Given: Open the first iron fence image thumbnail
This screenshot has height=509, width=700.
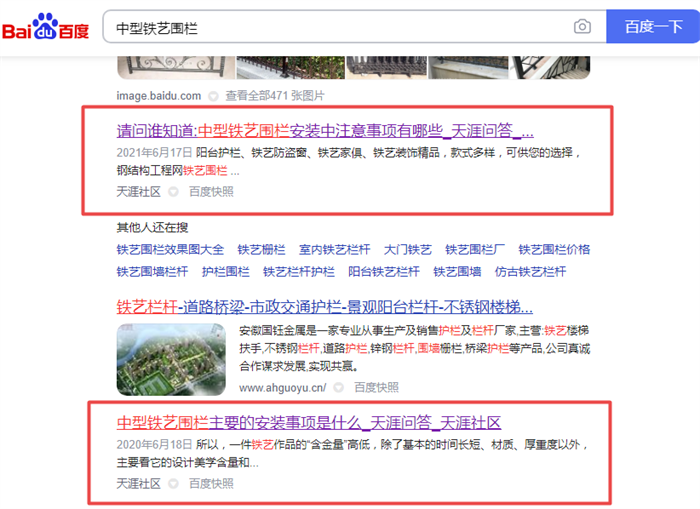Looking at the screenshot, I should pos(176,67).
